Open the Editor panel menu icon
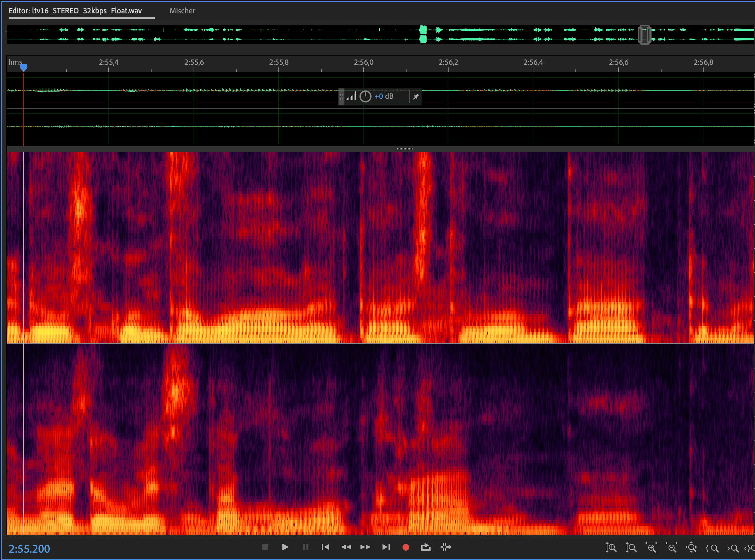Image resolution: width=755 pixels, height=560 pixels. (x=152, y=11)
